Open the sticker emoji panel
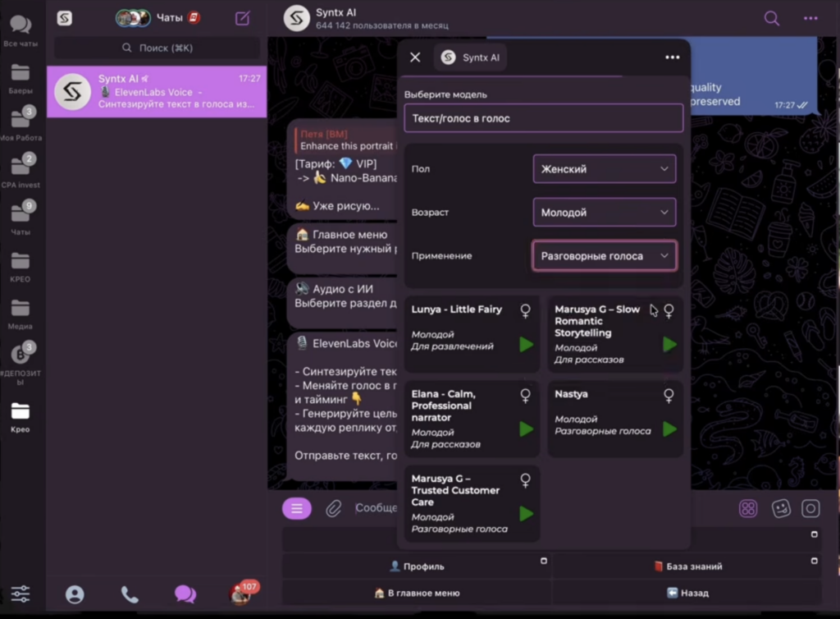 pyautogui.click(x=781, y=508)
